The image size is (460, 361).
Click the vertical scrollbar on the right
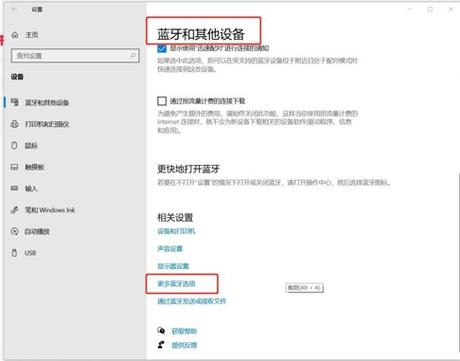tap(458, 263)
